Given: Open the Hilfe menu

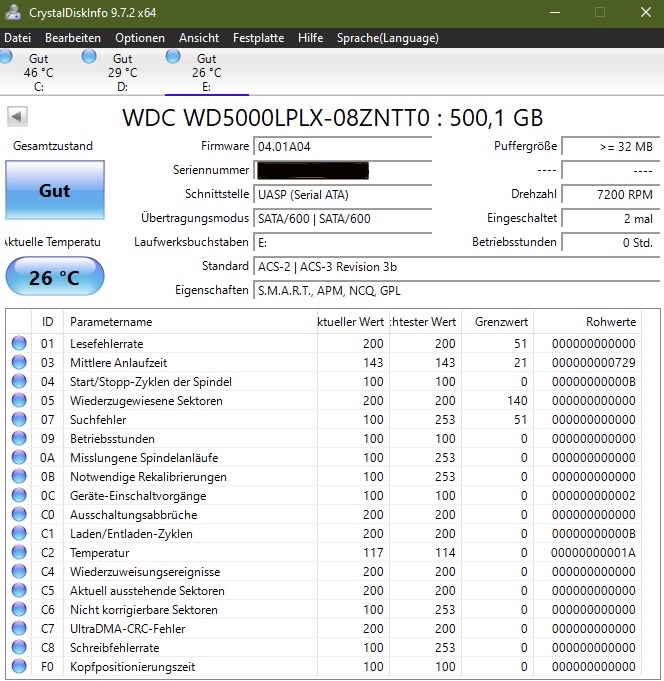Looking at the screenshot, I should pyautogui.click(x=311, y=38).
